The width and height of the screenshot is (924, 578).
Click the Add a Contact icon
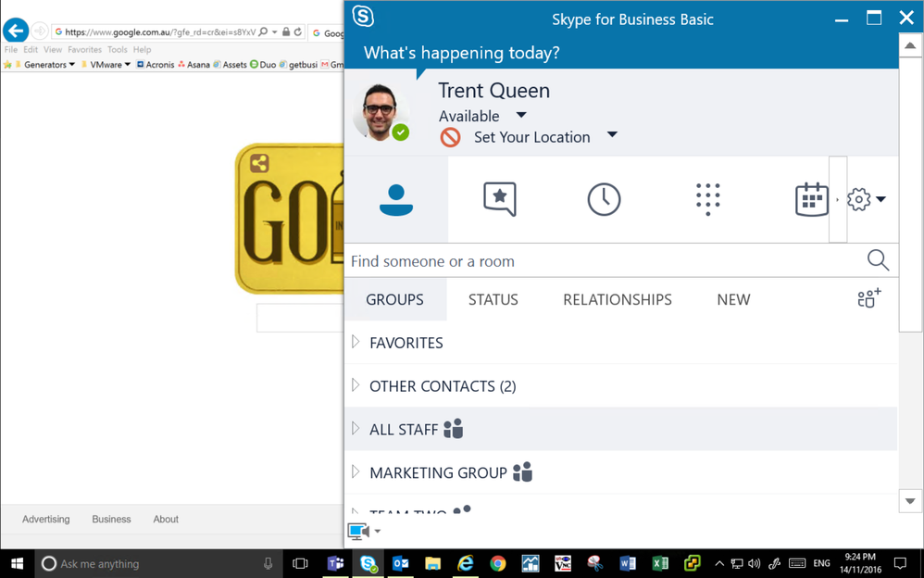pos(869,298)
